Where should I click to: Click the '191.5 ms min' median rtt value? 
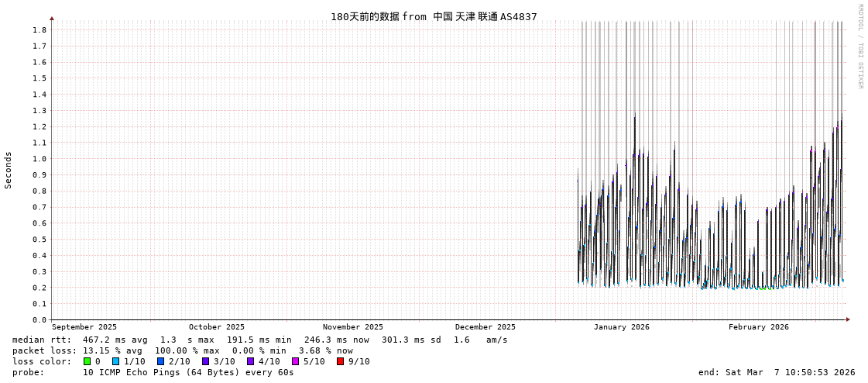(259, 340)
